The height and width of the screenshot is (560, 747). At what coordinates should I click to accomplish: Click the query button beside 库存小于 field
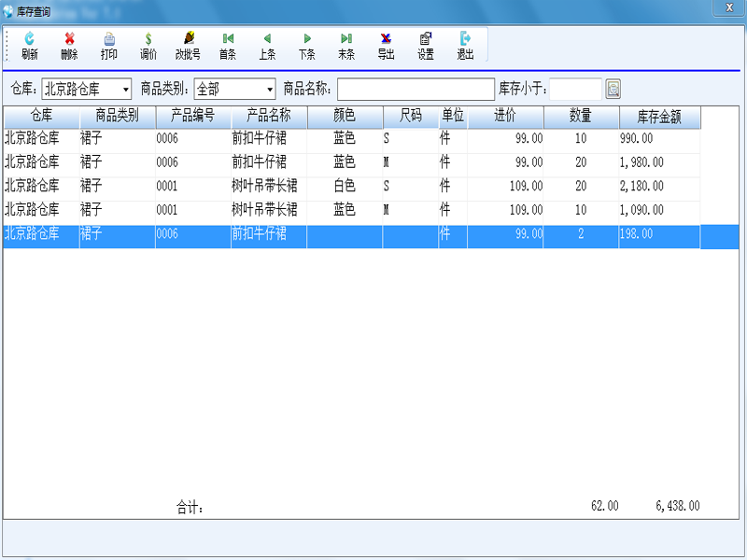(x=613, y=90)
